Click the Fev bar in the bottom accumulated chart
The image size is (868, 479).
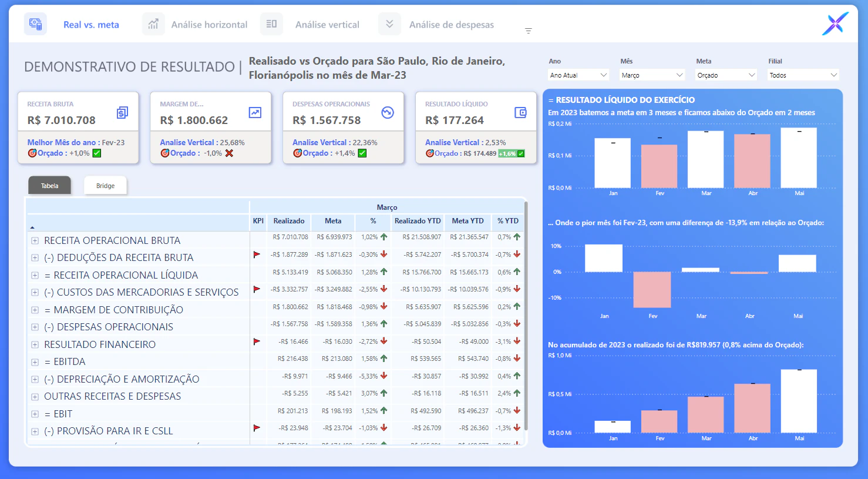pos(660,421)
